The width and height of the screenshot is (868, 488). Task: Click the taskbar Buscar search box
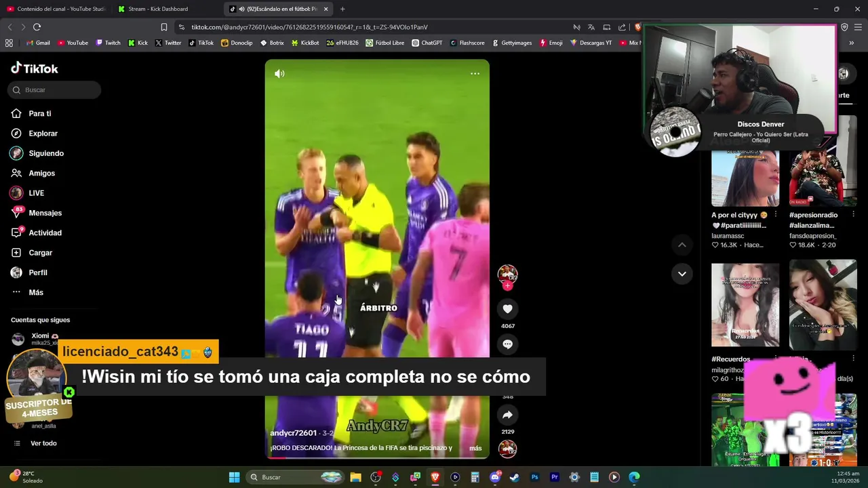(x=296, y=477)
